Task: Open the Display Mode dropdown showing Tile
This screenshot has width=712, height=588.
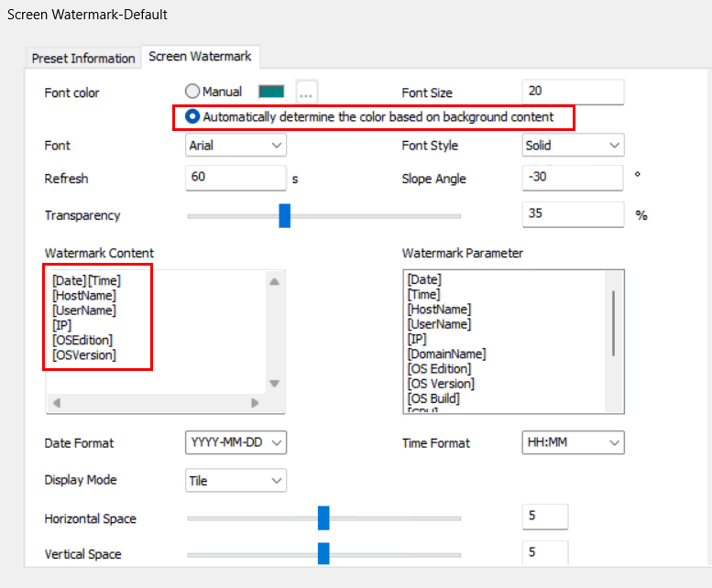Action: (x=236, y=481)
